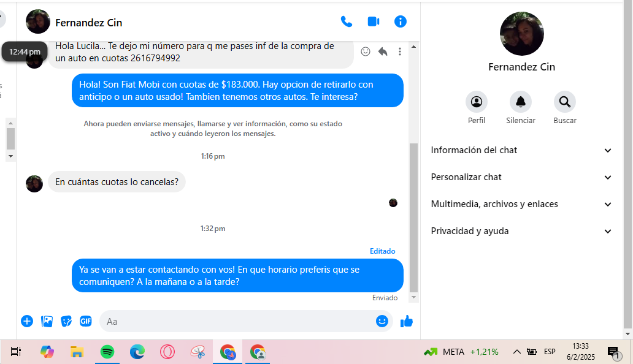Image resolution: width=633 pixels, height=364 pixels.
Task: Open the plus attachments menu
Action: click(x=27, y=321)
